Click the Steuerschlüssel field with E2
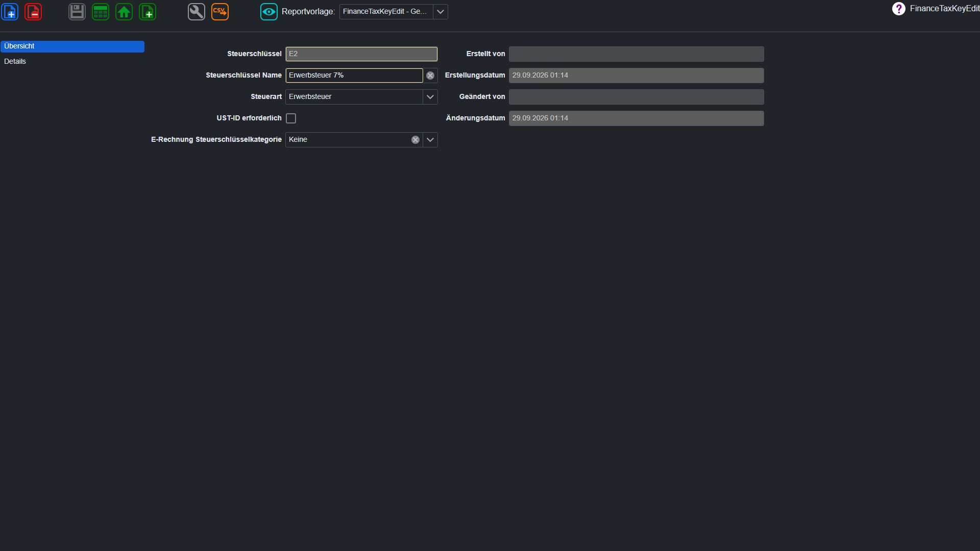Image resolution: width=980 pixels, height=551 pixels. click(361, 54)
